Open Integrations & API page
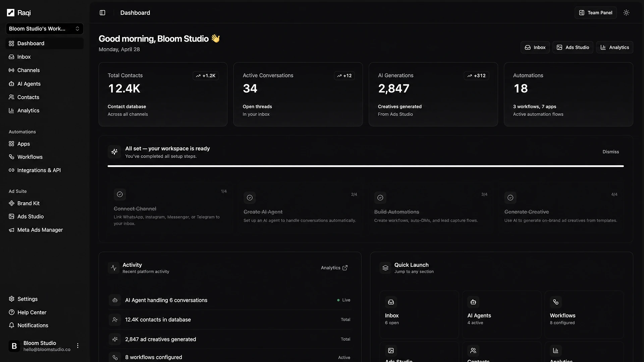644x362 pixels. click(x=45, y=170)
